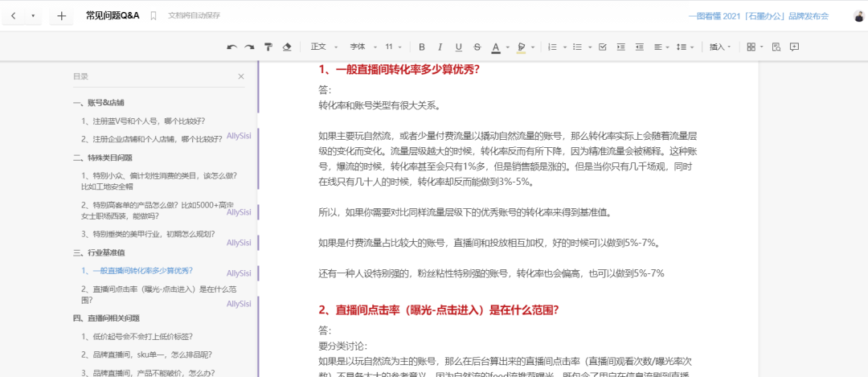Bookmark the document 常见问题Q&A

pos(154,16)
